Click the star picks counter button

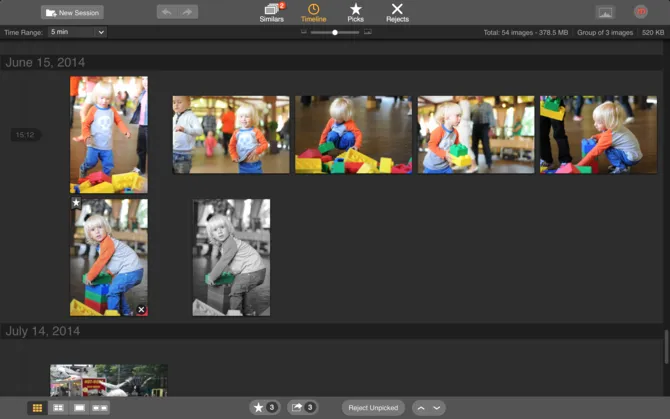[x=265, y=408]
